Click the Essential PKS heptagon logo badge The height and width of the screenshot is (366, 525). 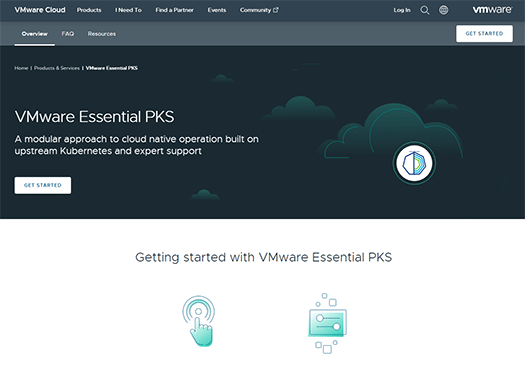414,163
